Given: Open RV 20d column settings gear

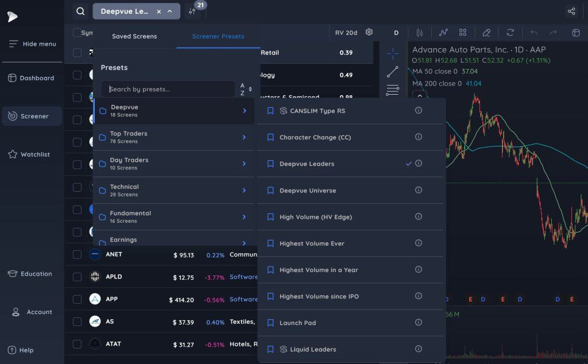Looking at the screenshot, I should click(x=369, y=32).
